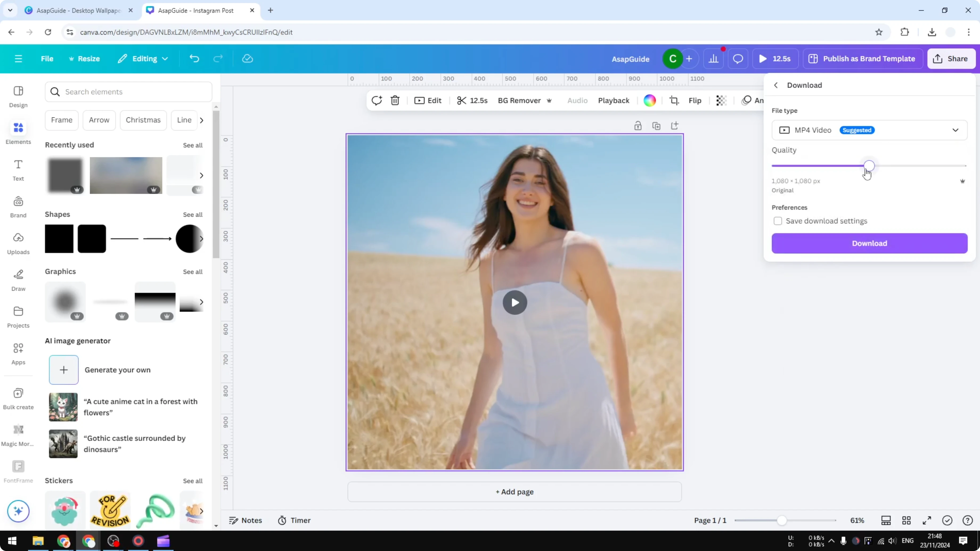The height and width of the screenshot is (551, 980).
Task: Open the File menu
Action: click(x=47, y=59)
